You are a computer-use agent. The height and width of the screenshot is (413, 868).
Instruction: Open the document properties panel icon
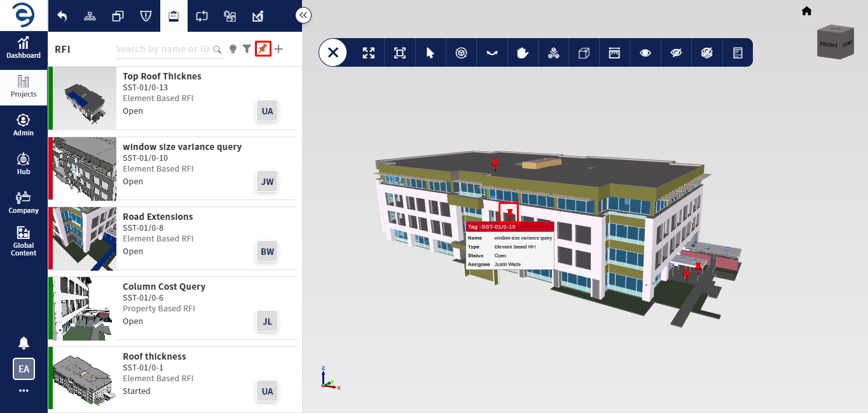[738, 53]
